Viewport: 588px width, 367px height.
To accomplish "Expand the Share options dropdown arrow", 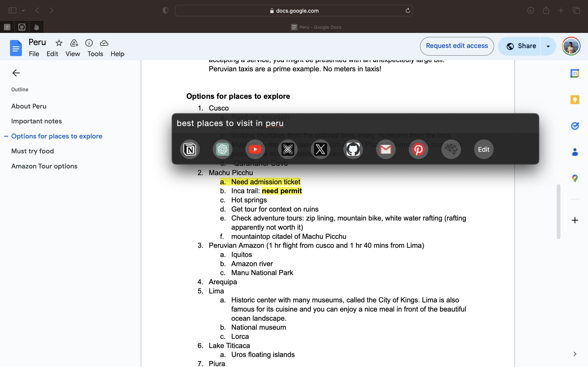I will [548, 46].
